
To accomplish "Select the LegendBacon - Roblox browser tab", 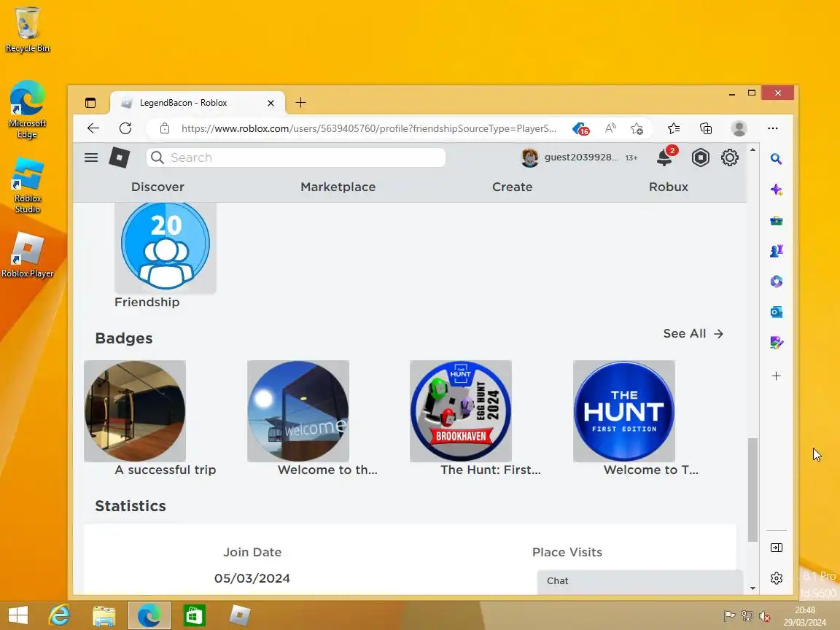I will tap(197, 103).
